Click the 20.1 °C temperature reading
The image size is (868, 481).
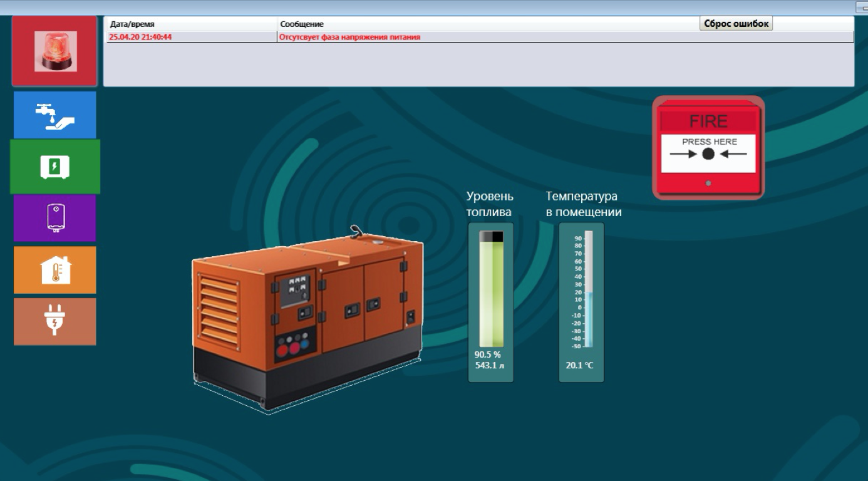[579, 365]
